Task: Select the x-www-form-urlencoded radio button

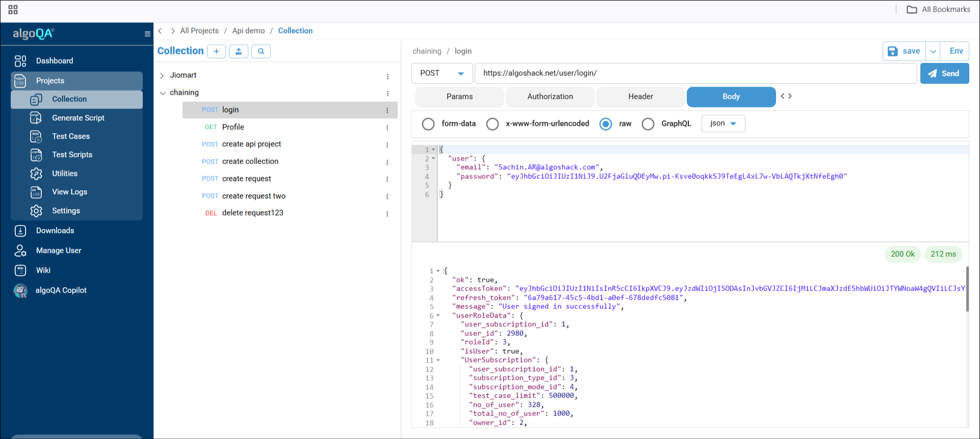Action: 493,124
